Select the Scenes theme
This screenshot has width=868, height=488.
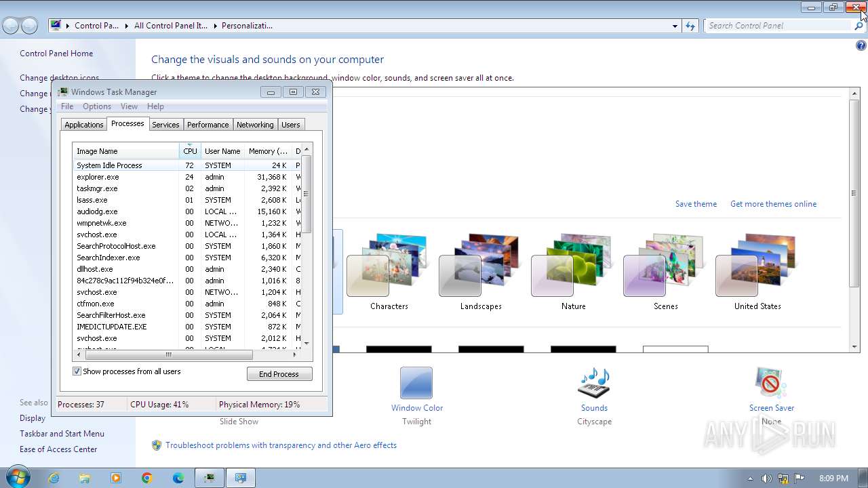pyautogui.click(x=665, y=271)
